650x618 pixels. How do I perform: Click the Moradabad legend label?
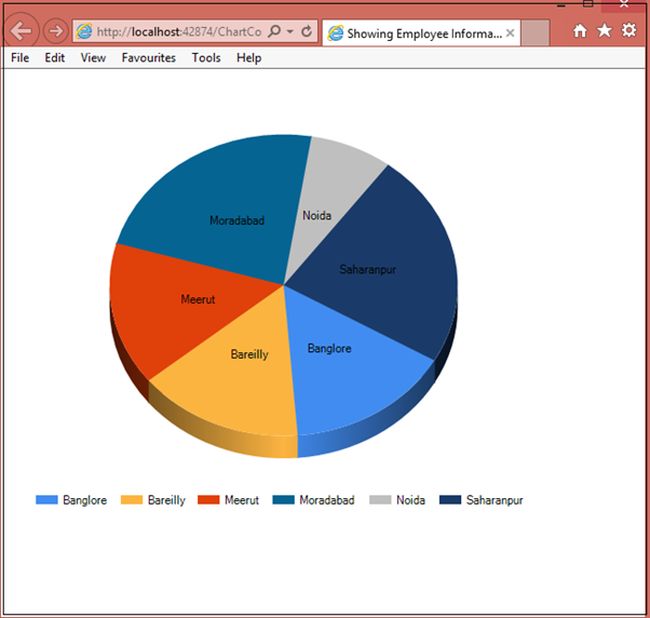(327, 500)
